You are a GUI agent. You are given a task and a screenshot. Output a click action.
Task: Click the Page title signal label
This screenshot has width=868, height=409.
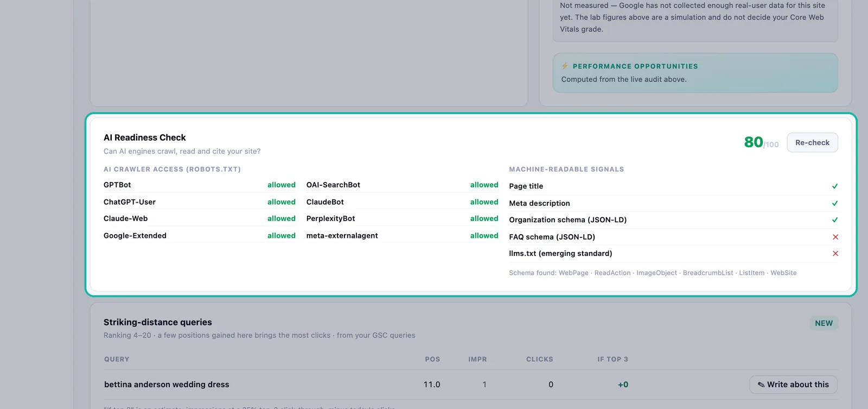coord(526,186)
